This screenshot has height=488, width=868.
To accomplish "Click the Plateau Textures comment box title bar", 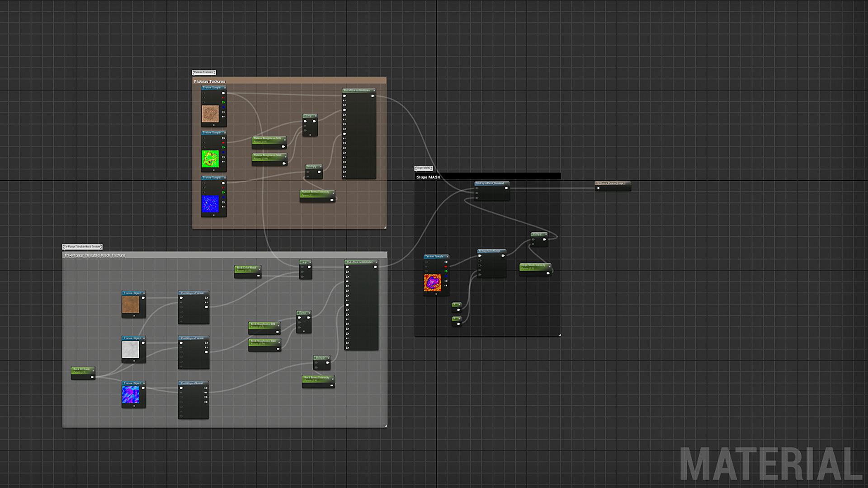I will tap(289, 81).
